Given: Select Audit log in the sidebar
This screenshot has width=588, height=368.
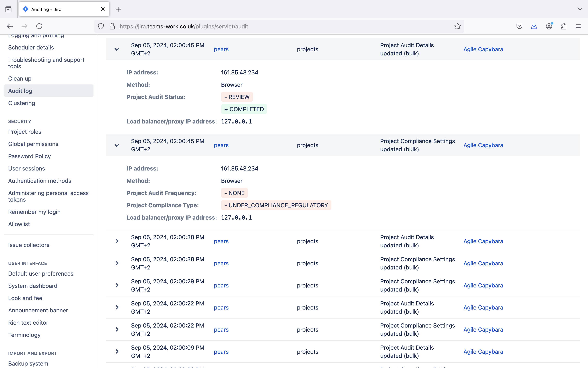Looking at the screenshot, I should pos(49,91).
